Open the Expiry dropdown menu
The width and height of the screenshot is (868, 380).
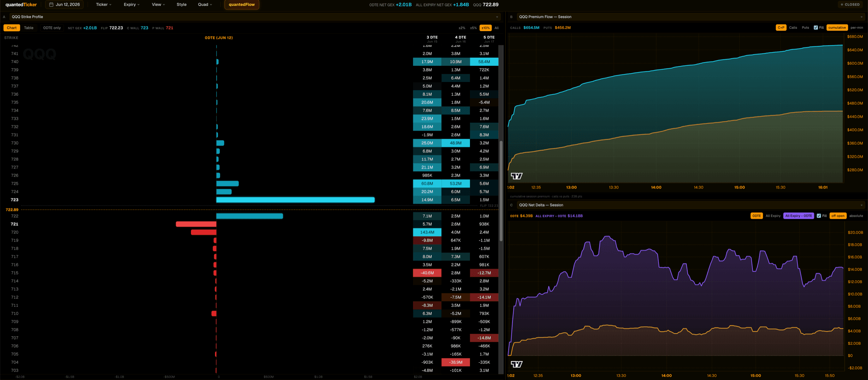click(131, 5)
